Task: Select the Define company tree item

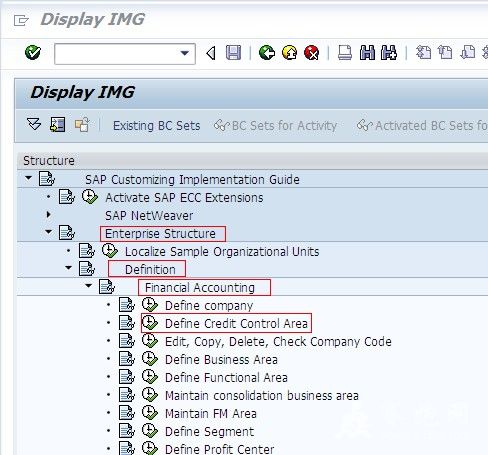Action: point(209,305)
